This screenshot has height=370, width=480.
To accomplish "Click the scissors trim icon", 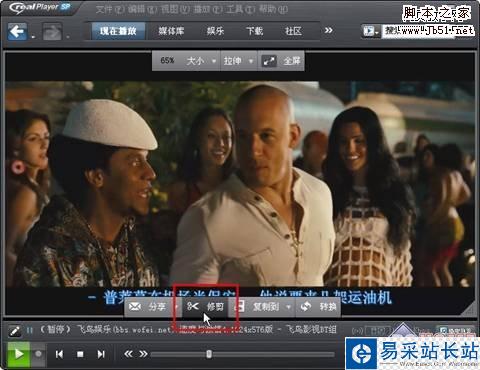I will pyautogui.click(x=193, y=306).
